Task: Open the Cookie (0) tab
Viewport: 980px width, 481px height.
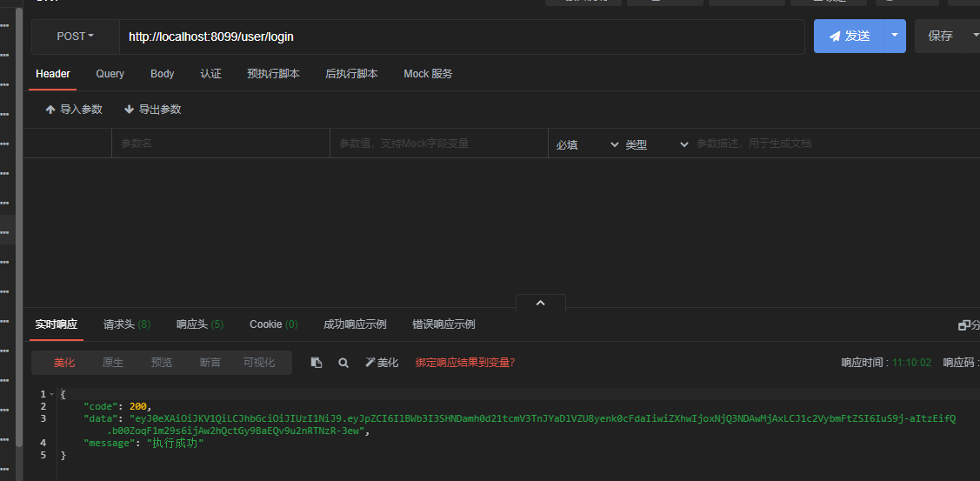Action: (274, 324)
